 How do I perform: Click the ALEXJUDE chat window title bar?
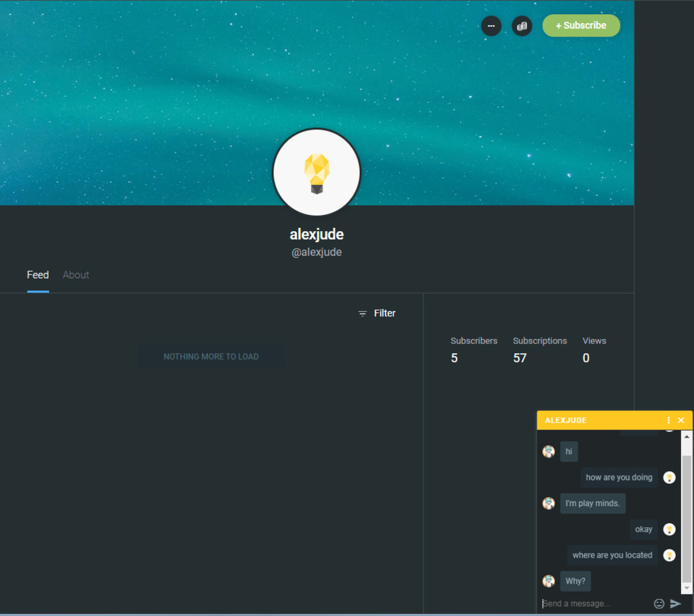click(596, 420)
